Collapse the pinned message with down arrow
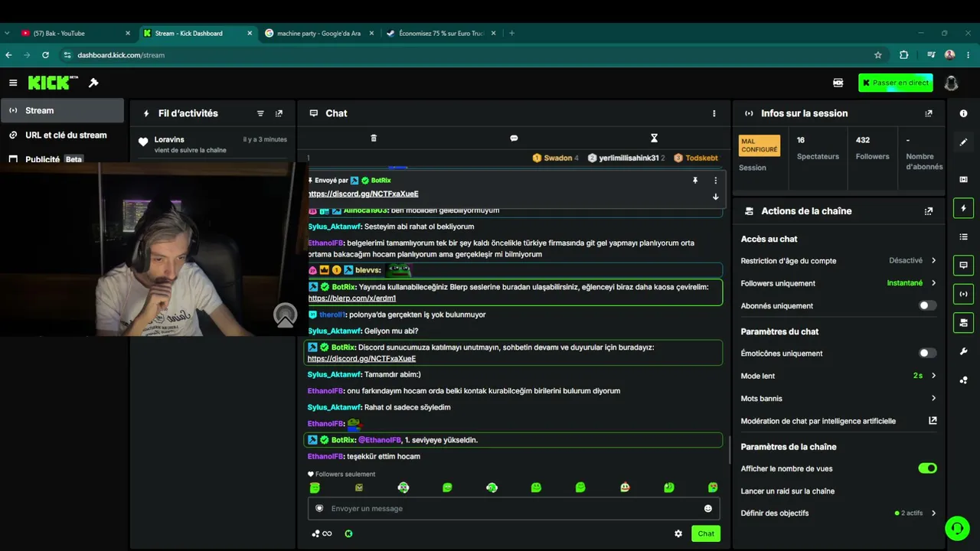The width and height of the screenshot is (980, 551). pyautogui.click(x=715, y=197)
